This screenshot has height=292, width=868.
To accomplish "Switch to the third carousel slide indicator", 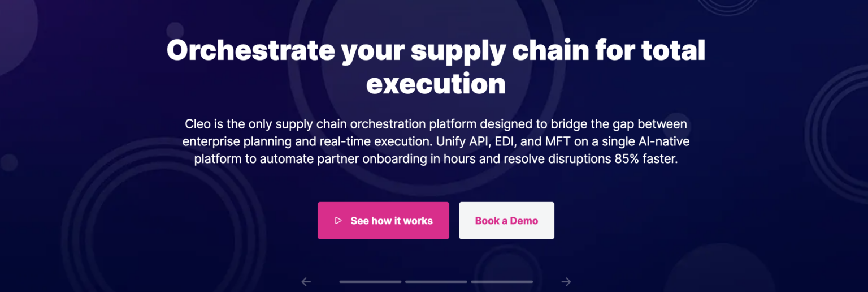I will tap(502, 282).
